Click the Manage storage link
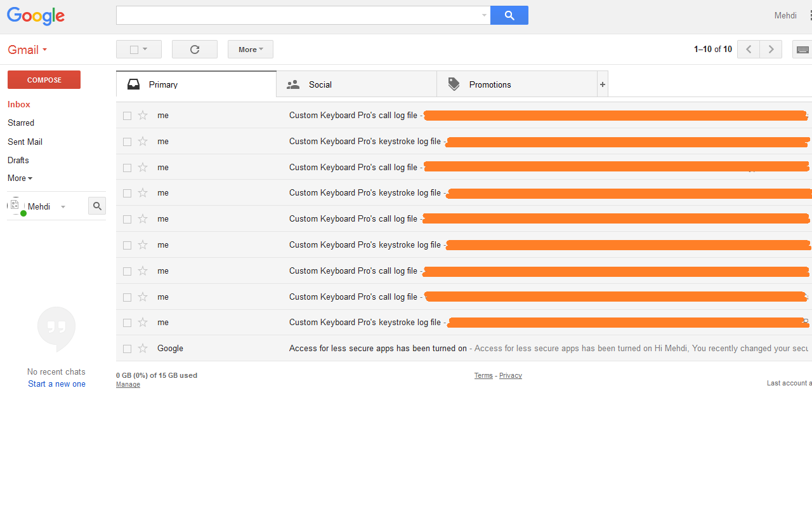The image size is (812, 508). [128, 384]
